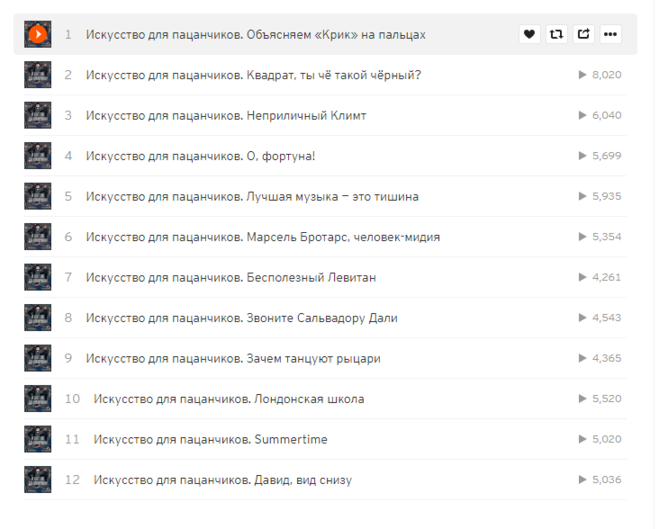
Task: Open track 11 "Summertime"
Action: tap(210, 439)
